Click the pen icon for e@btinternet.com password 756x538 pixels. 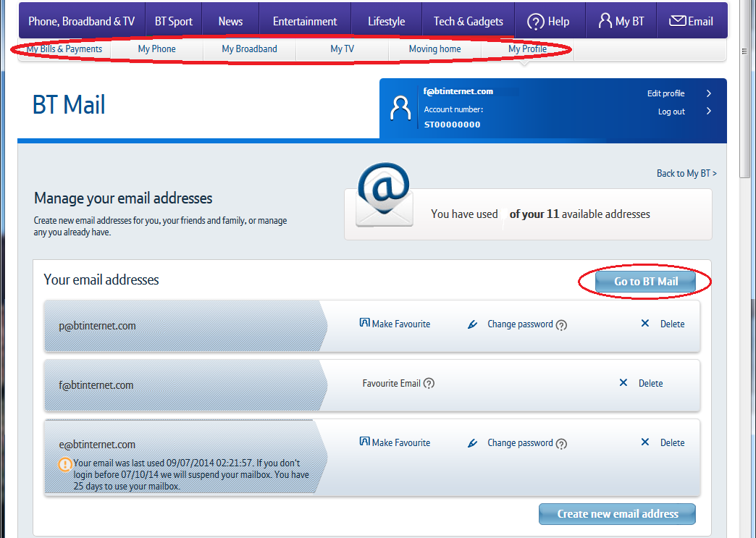tap(473, 443)
